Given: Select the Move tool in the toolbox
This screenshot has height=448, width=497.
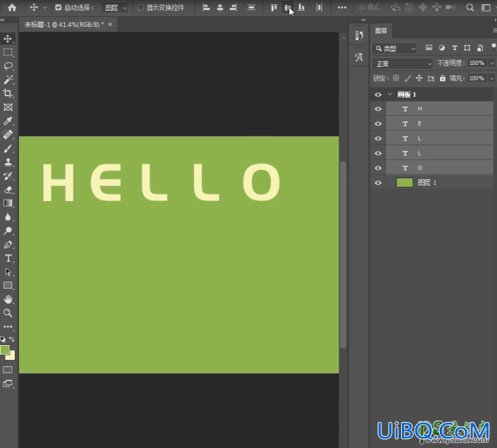Looking at the screenshot, I should click(x=8, y=39).
